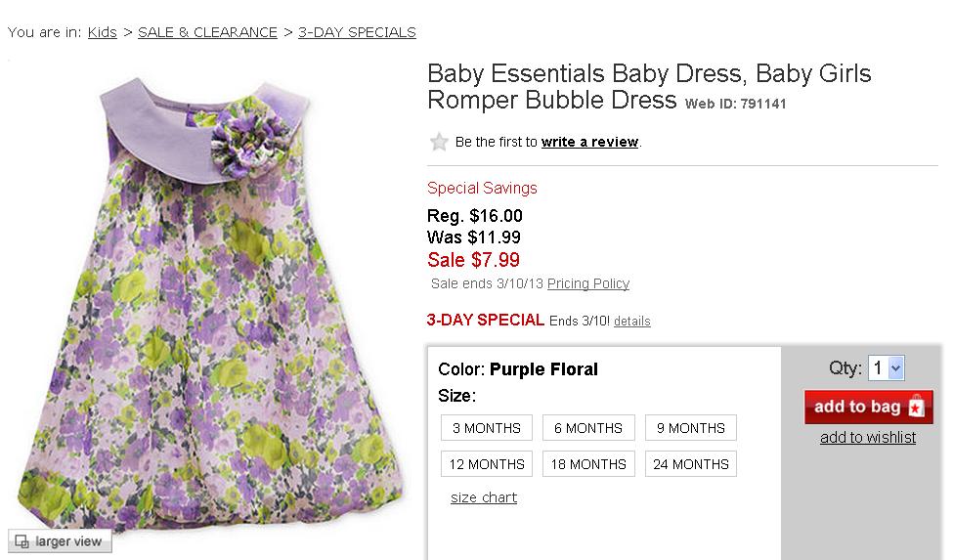Go to Kids breadcrumb
This screenshot has width=953, height=560.
click(102, 32)
